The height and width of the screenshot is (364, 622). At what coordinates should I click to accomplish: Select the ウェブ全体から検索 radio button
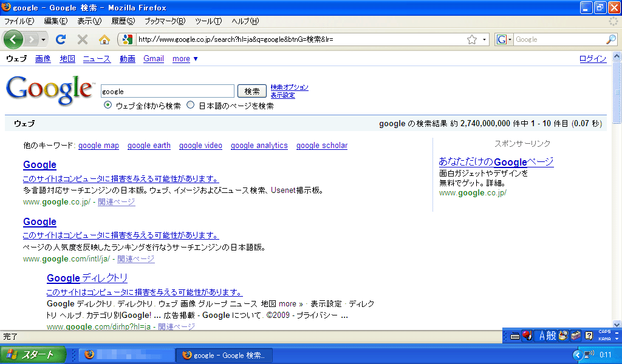click(108, 105)
